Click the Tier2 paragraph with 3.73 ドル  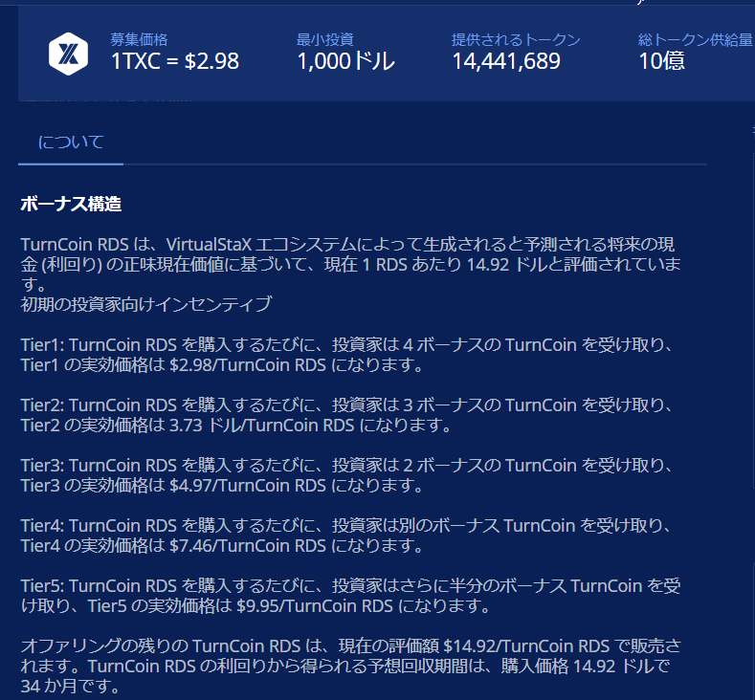click(346, 415)
